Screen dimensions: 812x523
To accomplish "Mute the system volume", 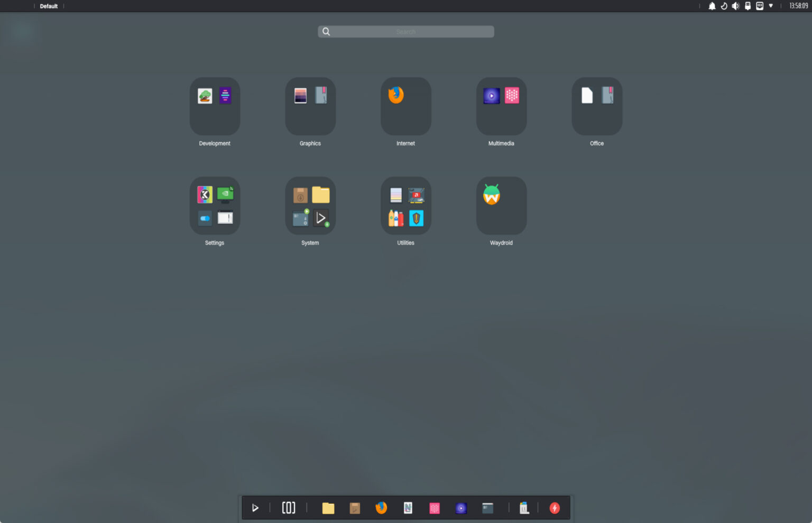I will [x=735, y=6].
